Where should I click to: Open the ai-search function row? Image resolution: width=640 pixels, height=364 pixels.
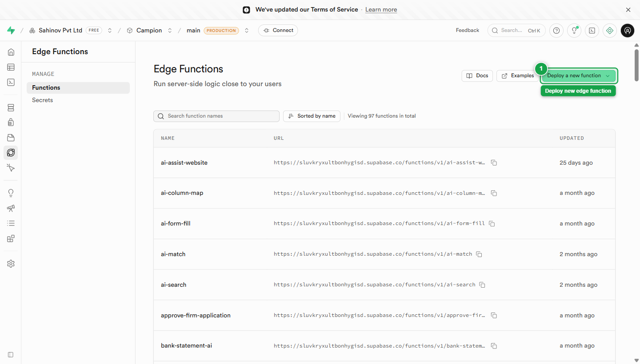[x=384, y=285]
